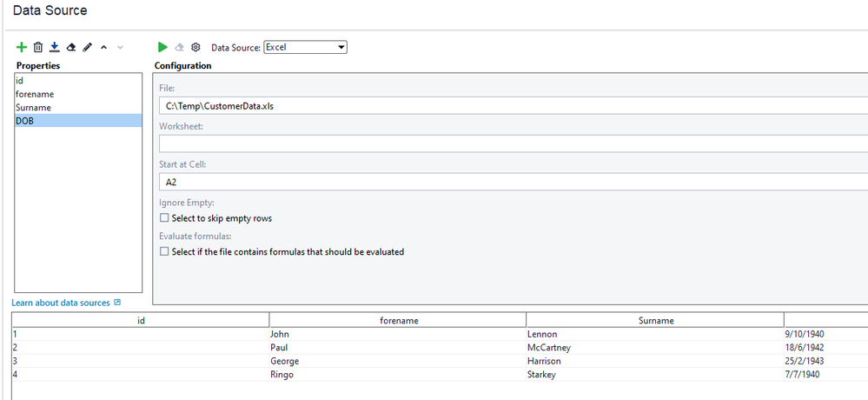Image resolution: width=868 pixels, height=400 pixels.
Task: Click the trash can delete property icon
Action: 37,47
